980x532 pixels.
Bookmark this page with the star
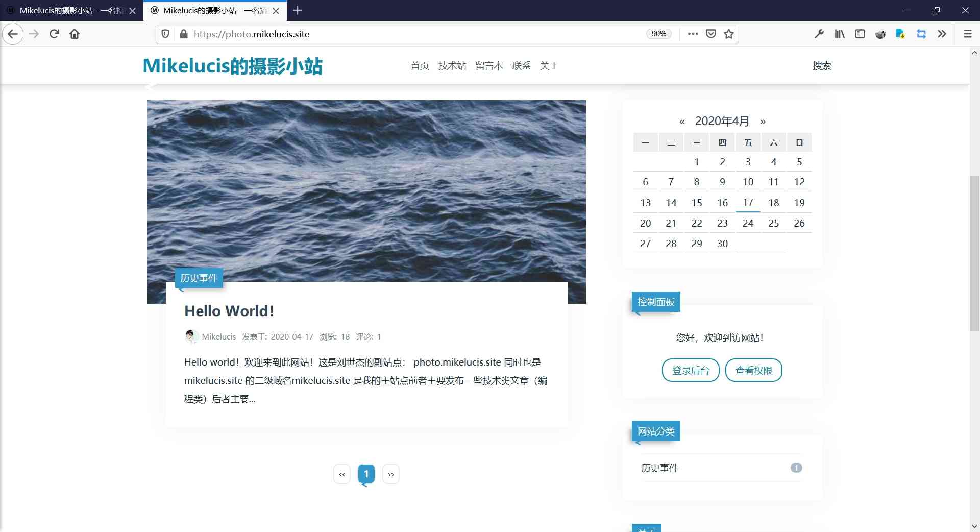point(729,34)
